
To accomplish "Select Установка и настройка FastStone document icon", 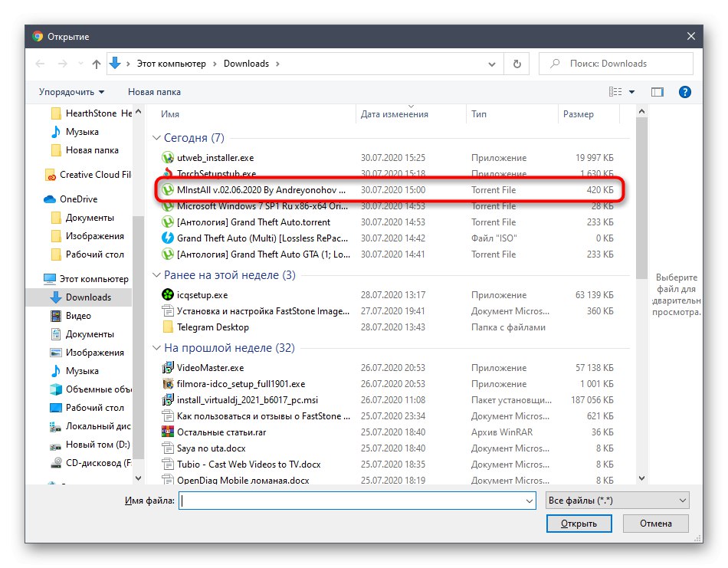I will 168,310.
